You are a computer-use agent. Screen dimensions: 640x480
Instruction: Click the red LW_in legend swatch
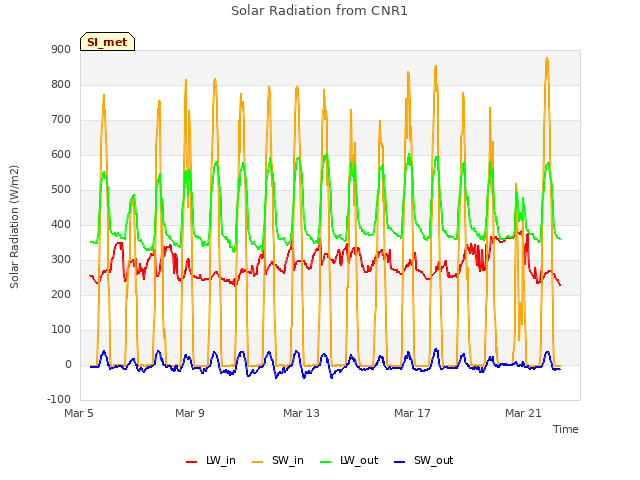coord(191,462)
